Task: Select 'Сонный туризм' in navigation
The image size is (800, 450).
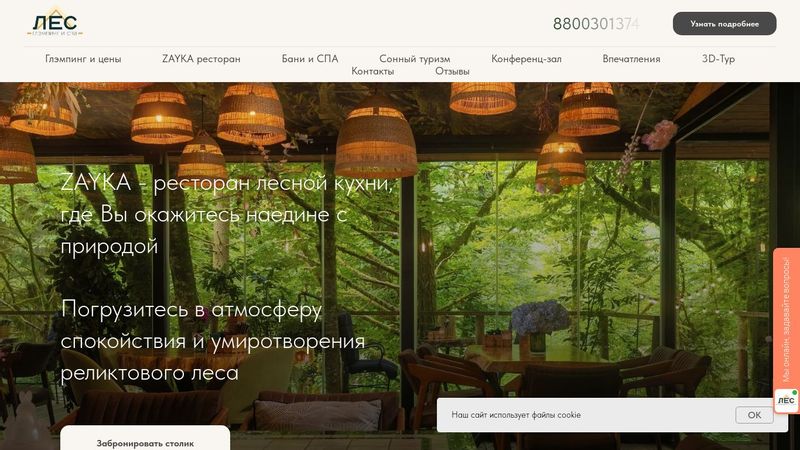Action: coord(414,59)
